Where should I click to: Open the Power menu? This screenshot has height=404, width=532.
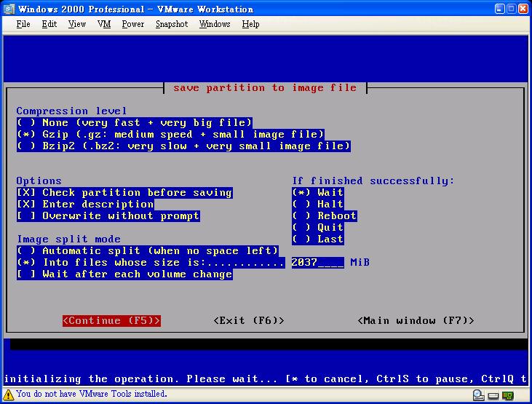click(x=133, y=24)
